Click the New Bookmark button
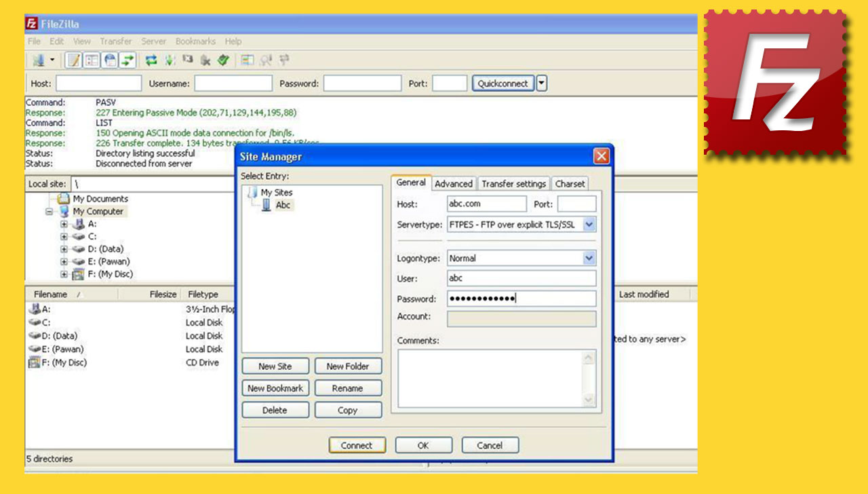This screenshot has width=868, height=494. click(x=275, y=388)
